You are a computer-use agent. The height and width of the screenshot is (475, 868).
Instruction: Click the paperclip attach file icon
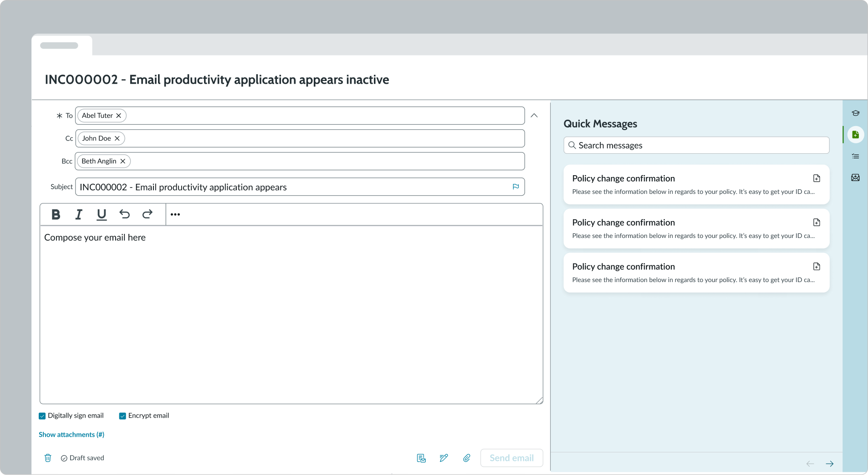point(467,458)
